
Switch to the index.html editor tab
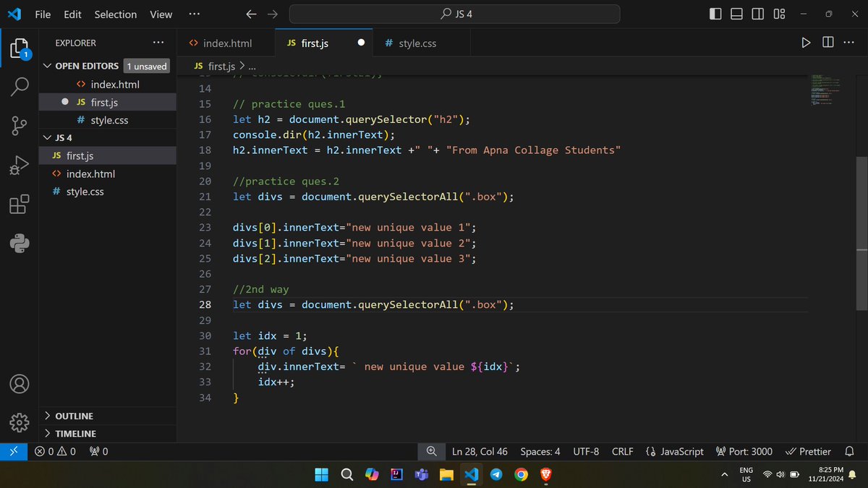tap(226, 43)
